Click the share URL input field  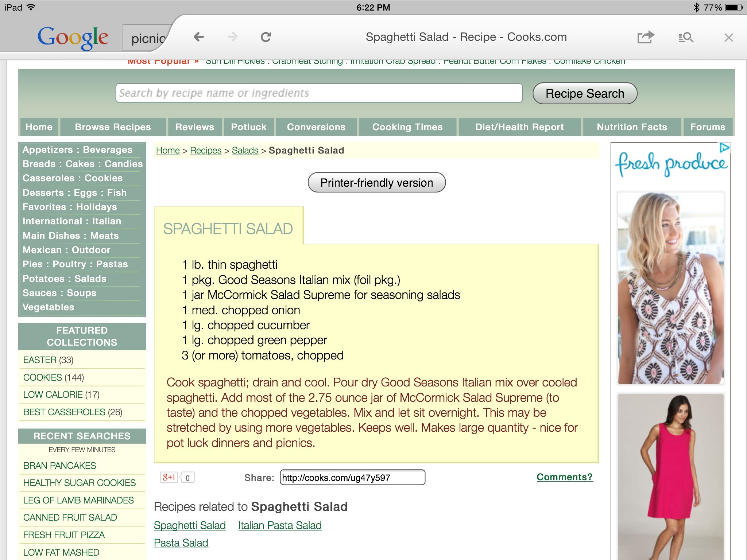[x=351, y=477]
